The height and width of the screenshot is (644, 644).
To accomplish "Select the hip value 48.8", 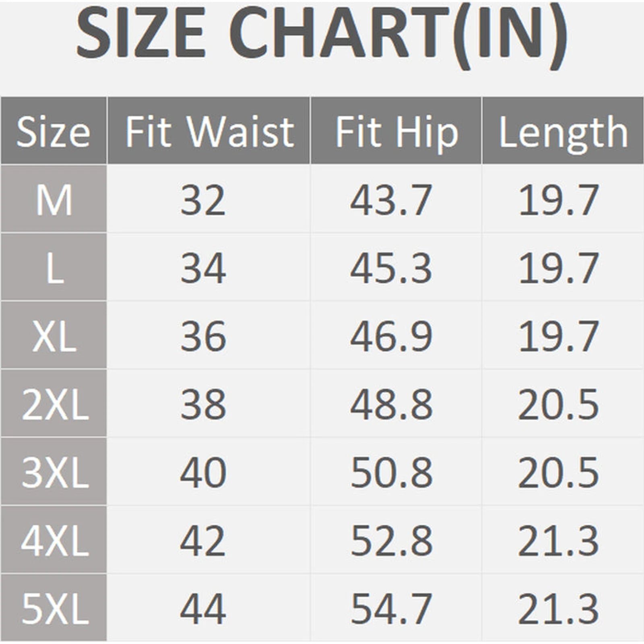I will (391, 404).
